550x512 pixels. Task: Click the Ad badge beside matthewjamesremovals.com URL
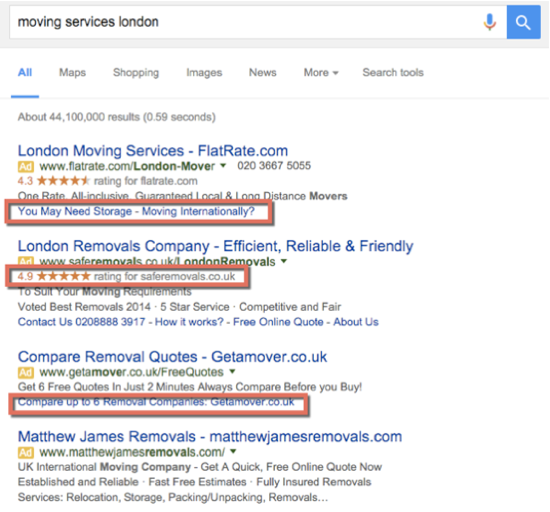26,452
